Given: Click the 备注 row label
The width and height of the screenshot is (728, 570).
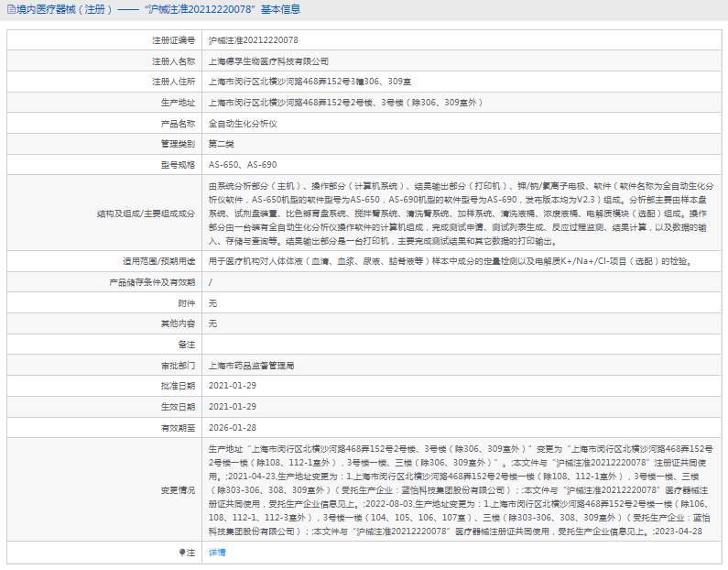Looking at the screenshot, I should point(187,345).
